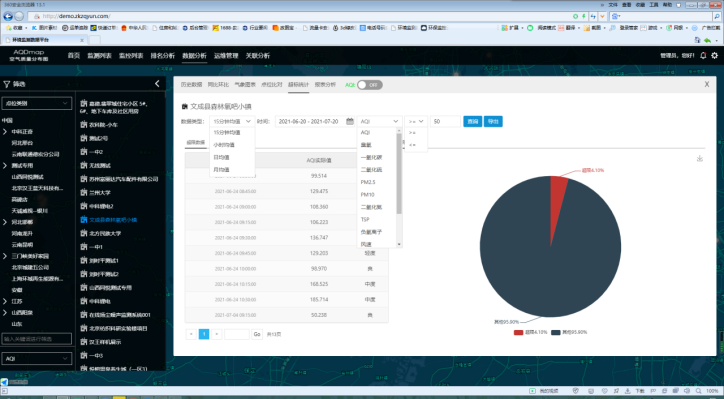This screenshot has width=724, height=399.
Task: Close the analysis panel with the X
Action: (x=706, y=85)
